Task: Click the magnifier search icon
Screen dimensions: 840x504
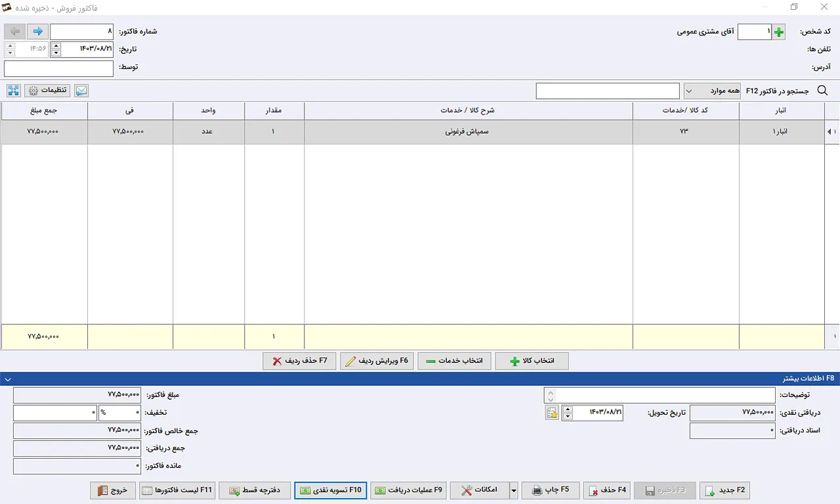Action: coord(822,91)
